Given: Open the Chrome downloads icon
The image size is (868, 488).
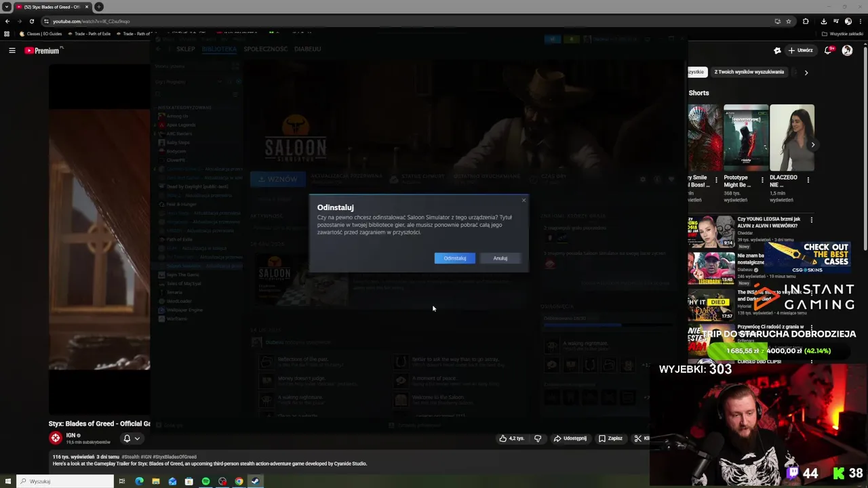Looking at the screenshot, I should 823,21.
